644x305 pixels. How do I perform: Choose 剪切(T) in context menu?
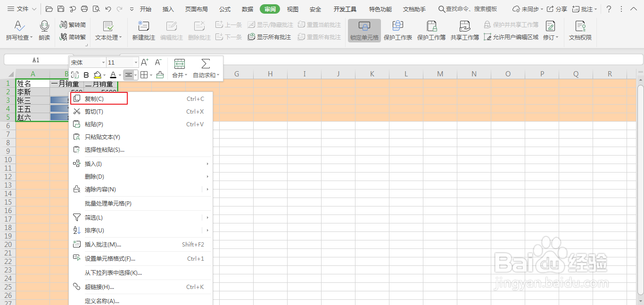(x=140, y=112)
